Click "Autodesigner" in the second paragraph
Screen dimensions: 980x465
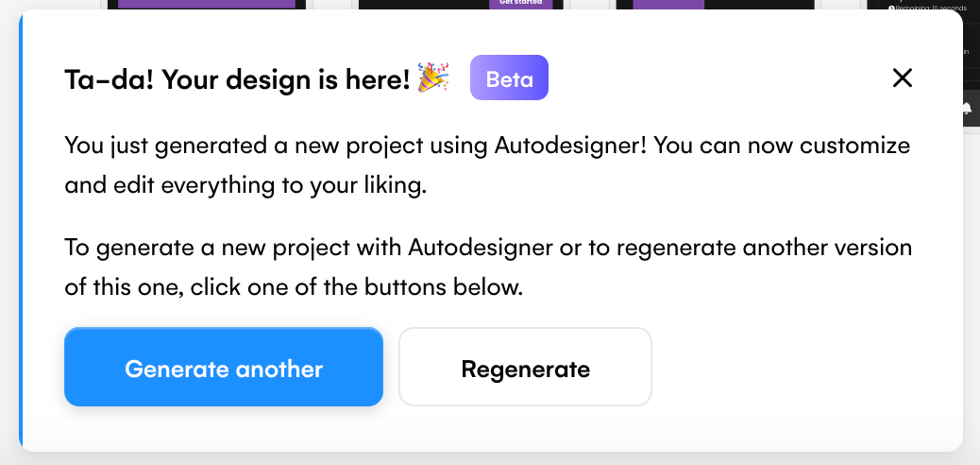481,248
